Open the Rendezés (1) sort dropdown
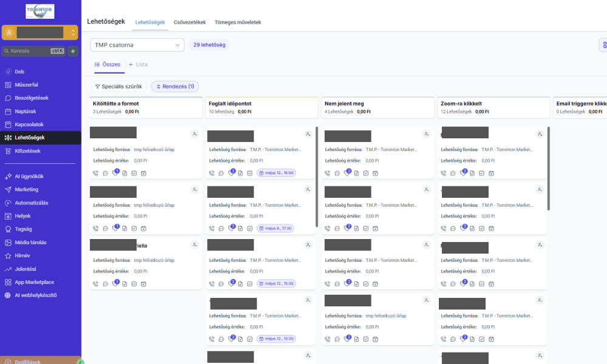The height and width of the screenshot is (364, 607). tap(175, 87)
